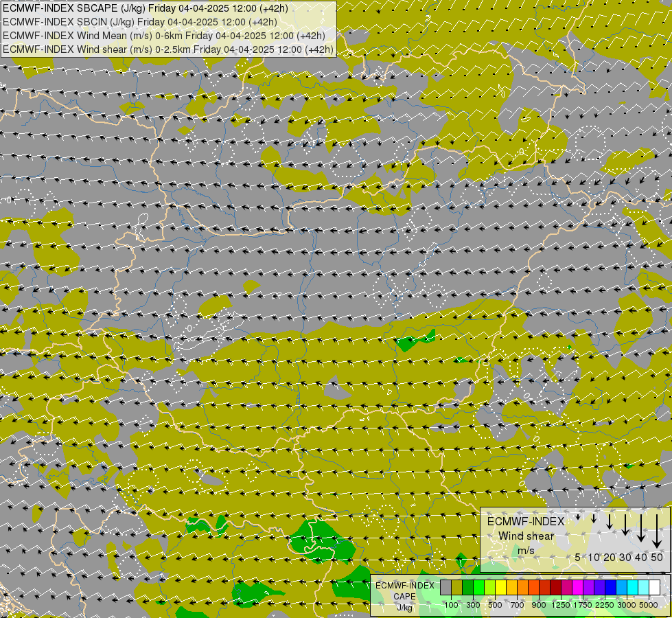672x618 pixels.
Task: Choose the orange CAPE legend swatch above 700
Action: pyautogui.click(x=522, y=587)
